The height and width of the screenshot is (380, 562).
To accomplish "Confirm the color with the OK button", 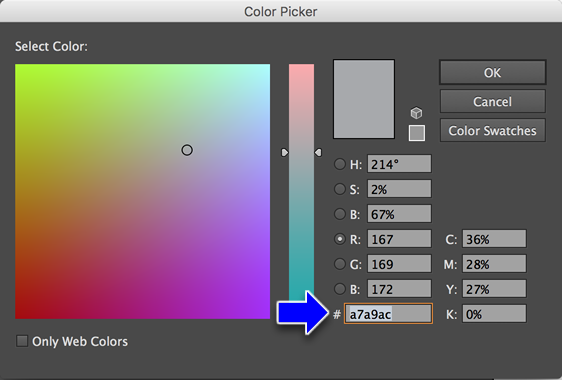I will (492, 72).
